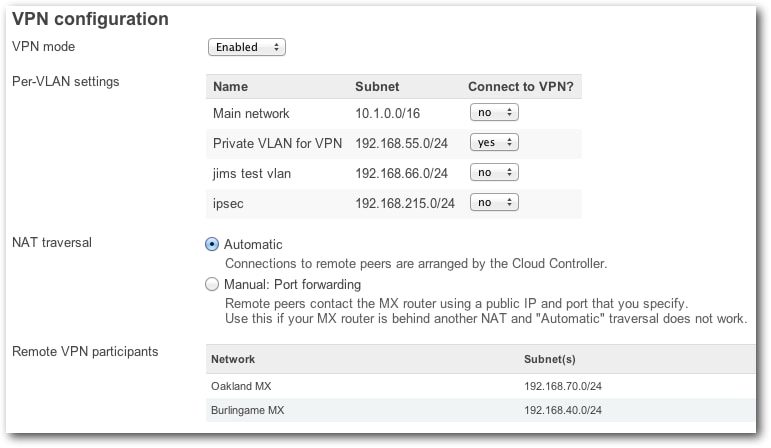771x448 pixels.
Task: Select Automatic NAT traversal radio button
Action: [212, 244]
